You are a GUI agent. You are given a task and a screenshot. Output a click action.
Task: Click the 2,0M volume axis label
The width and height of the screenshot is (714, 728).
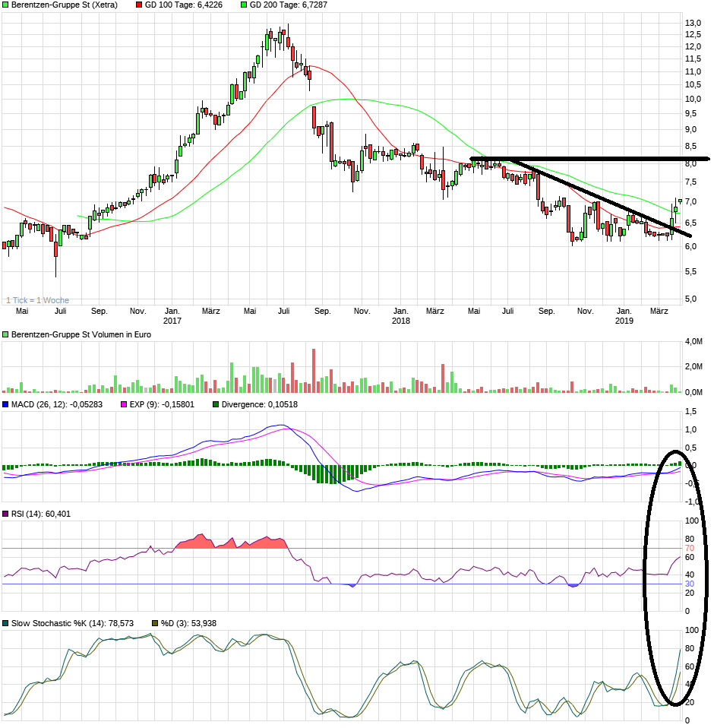pyautogui.click(x=693, y=367)
